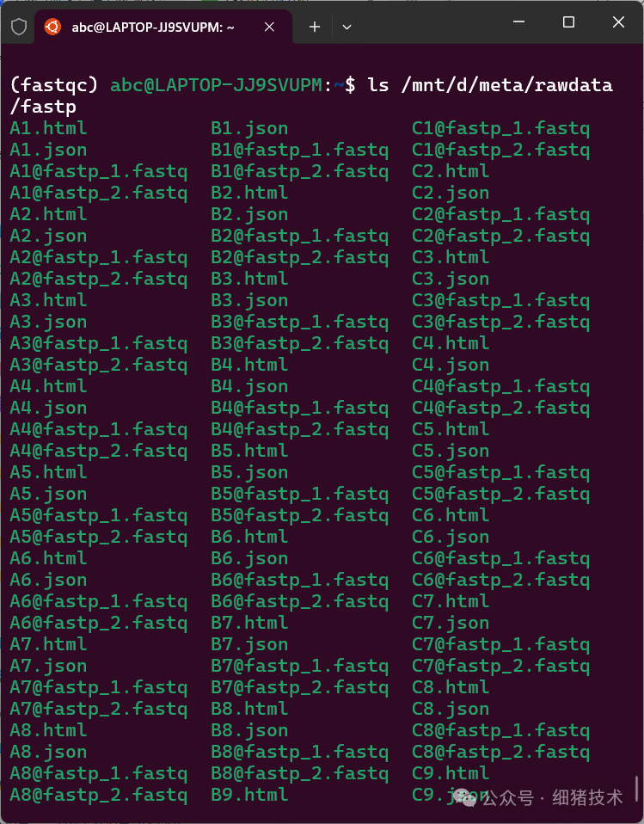Click the C4.json filename
The image size is (644, 824).
450,364
